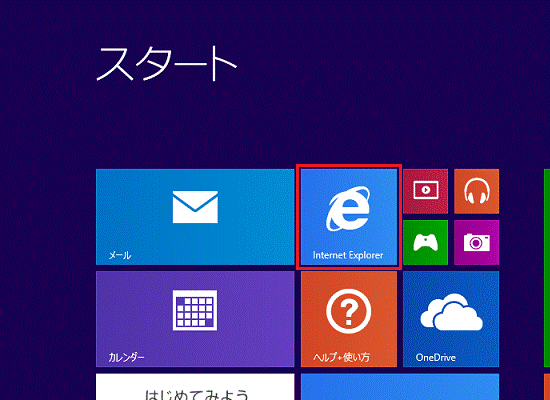Image resolution: width=550 pixels, height=400 pixels.
Task: Open the Games tile with controller icon
Action: click(425, 242)
